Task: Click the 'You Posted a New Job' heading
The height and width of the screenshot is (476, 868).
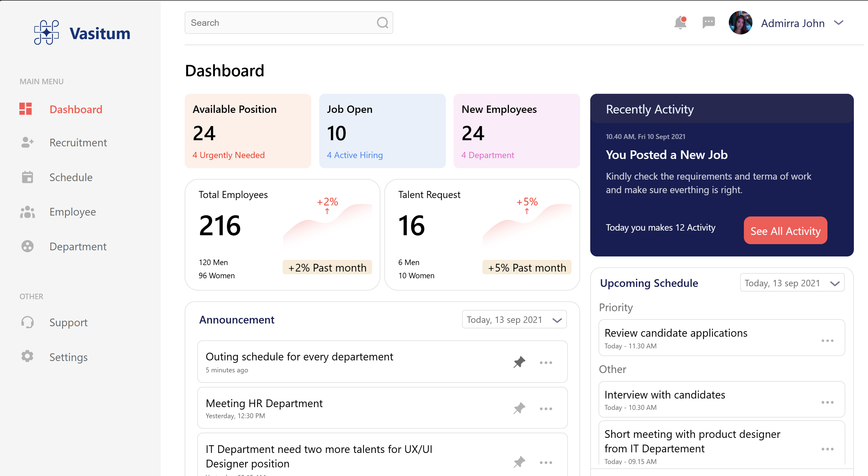Action: [666, 155]
